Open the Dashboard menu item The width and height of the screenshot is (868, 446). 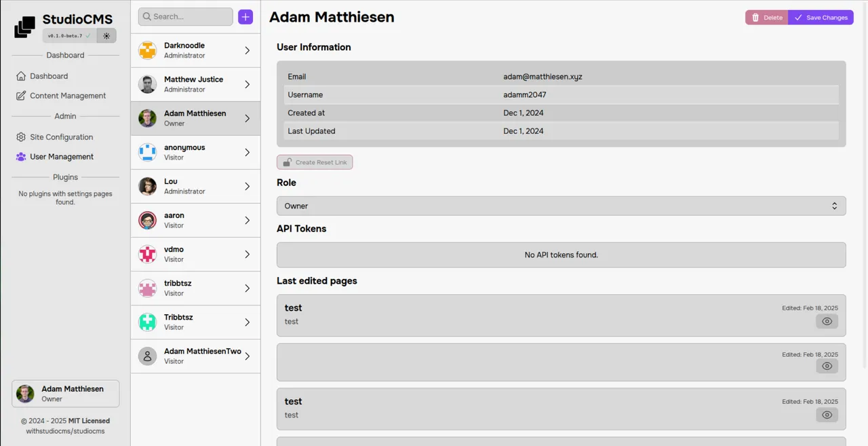tap(49, 75)
